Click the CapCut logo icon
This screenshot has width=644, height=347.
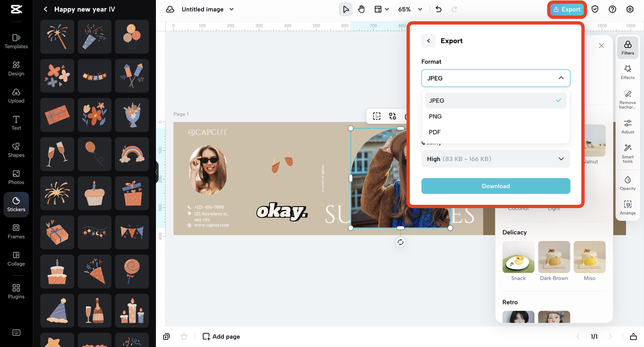tap(16, 10)
